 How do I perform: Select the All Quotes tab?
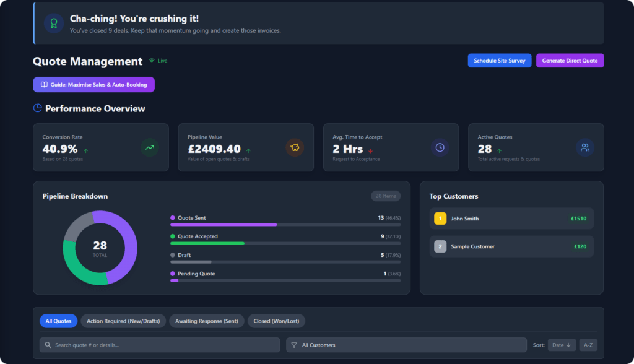[58, 321]
